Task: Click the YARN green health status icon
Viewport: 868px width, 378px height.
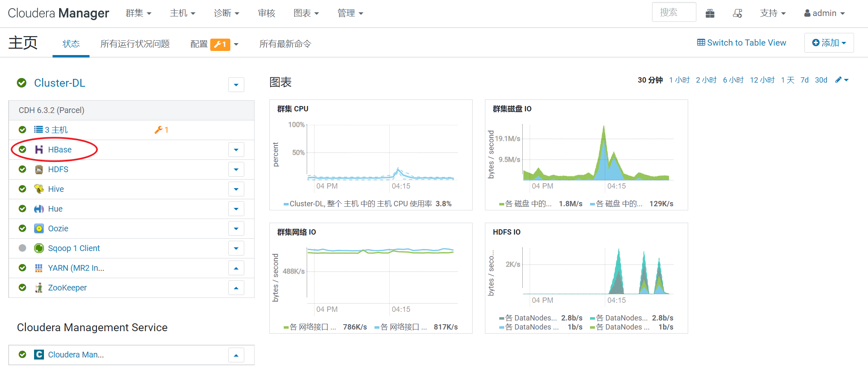Action: click(x=23, y=268)
